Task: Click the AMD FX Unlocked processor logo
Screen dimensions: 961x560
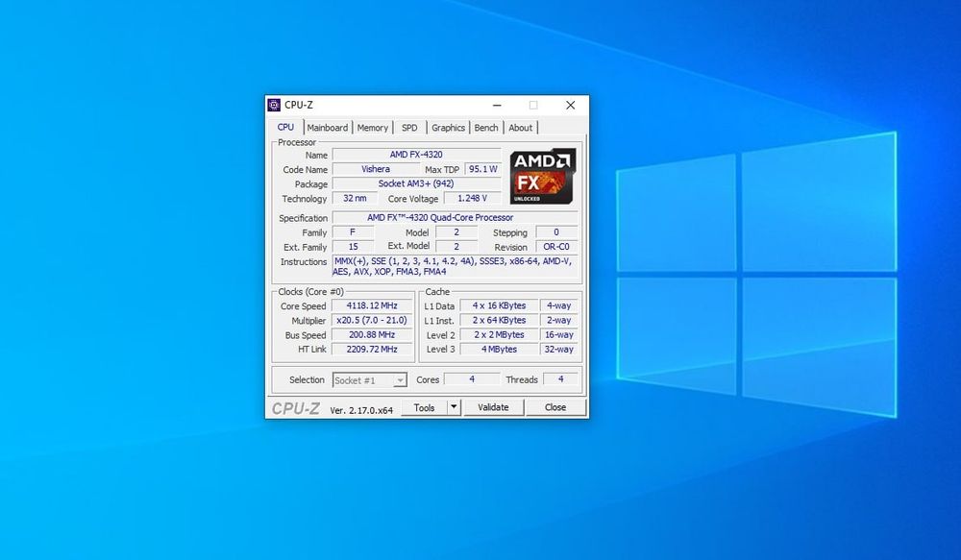Action: pyautogui.click(x=542, y=177)
